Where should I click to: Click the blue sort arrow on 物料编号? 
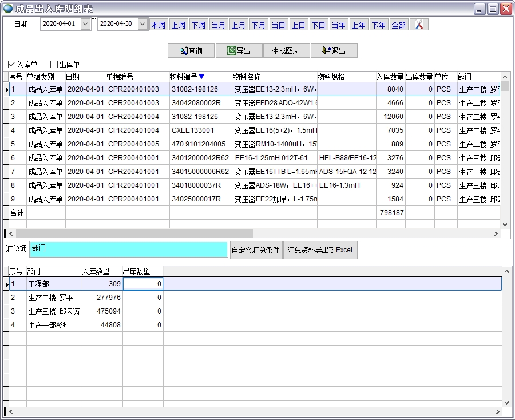click(x=201, y=77)
